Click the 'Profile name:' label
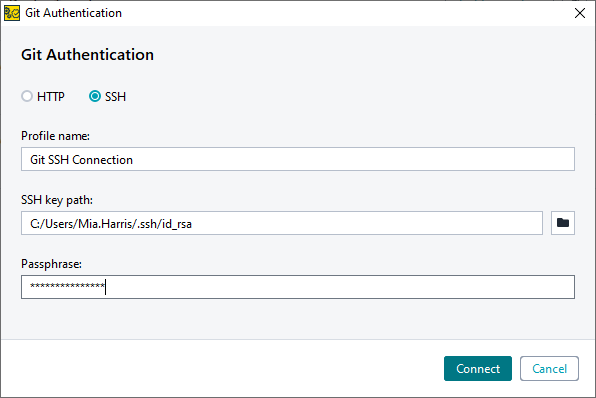This screenshot has width=596, height=398. (55, 136)
